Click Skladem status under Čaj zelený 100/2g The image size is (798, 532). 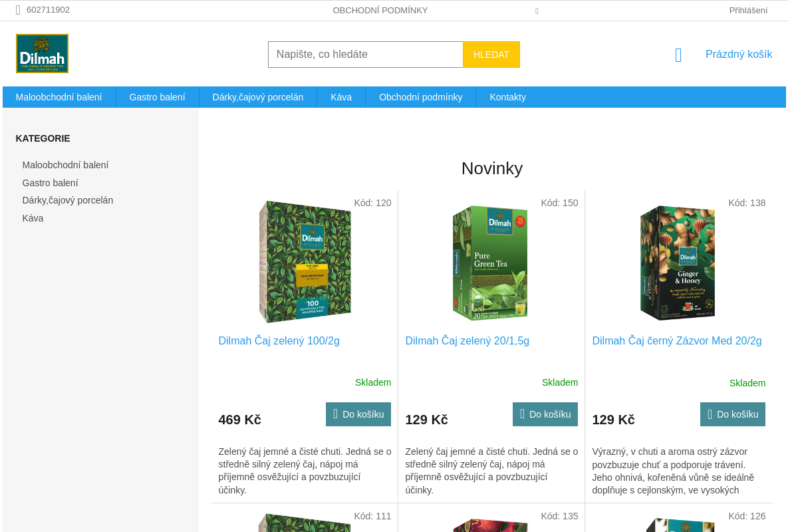pos(373,382)
